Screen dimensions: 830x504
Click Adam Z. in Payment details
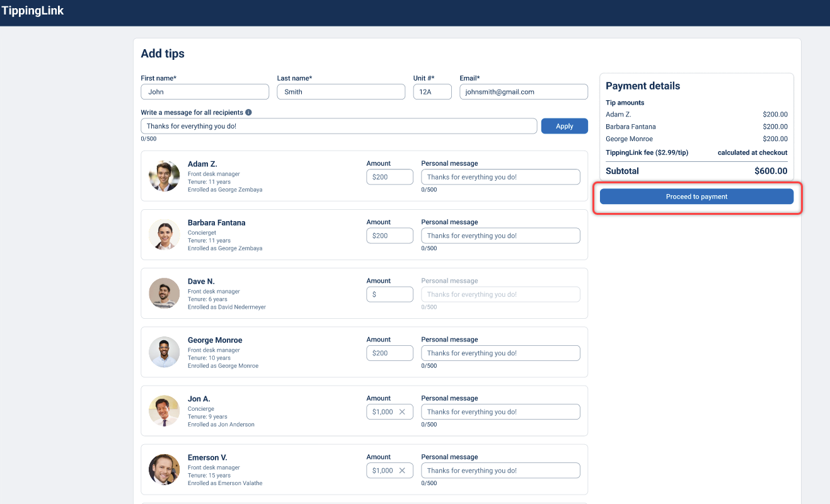[x=618, y=114]
